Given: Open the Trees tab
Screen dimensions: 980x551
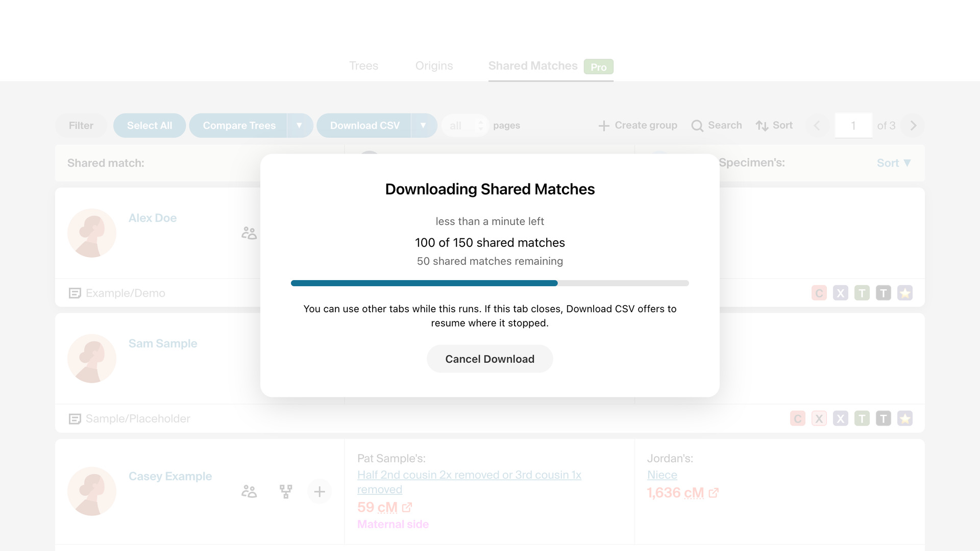Looking at the screenshot, I should point(363,66).
